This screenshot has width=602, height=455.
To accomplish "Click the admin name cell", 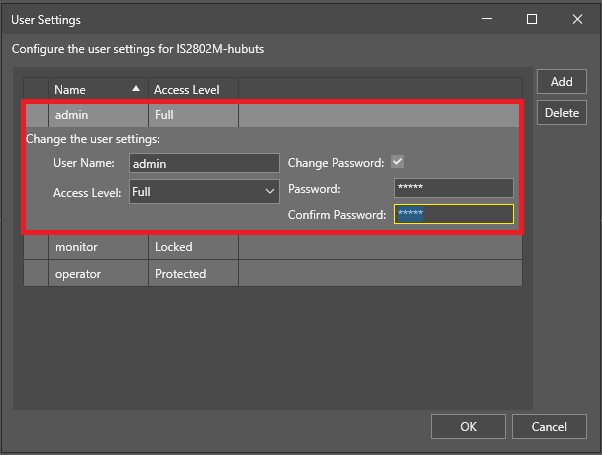I will tap(98, 116).
